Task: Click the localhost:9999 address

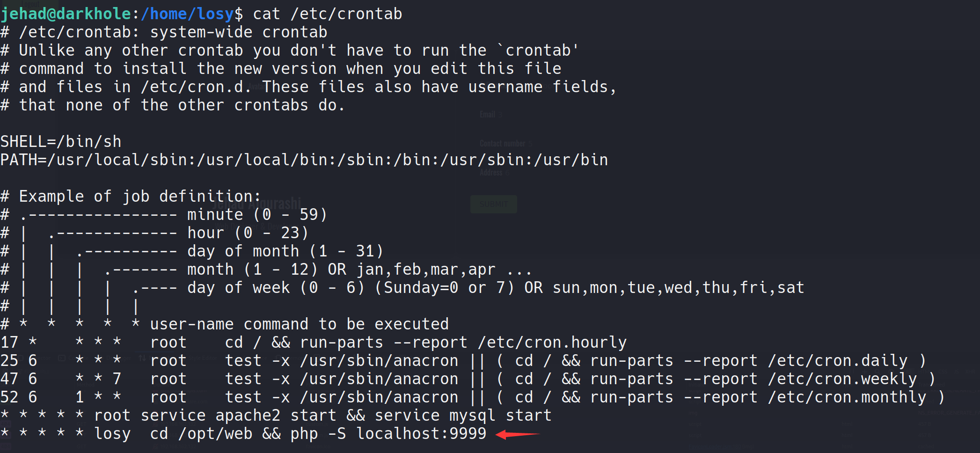Action: coord(421,434)
